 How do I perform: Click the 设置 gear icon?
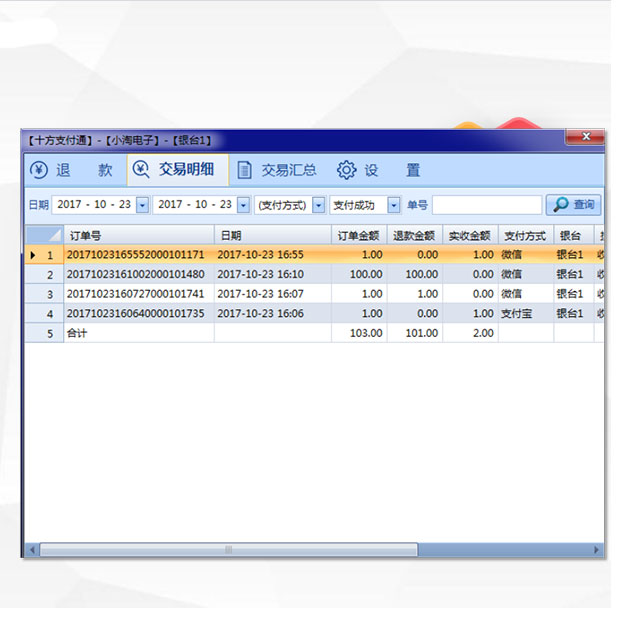click(346, 170)
